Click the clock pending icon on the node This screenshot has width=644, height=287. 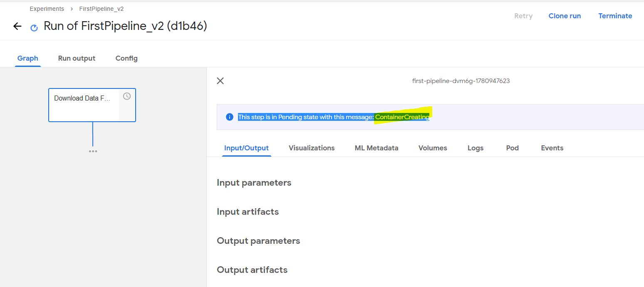[x=126, y=96]
